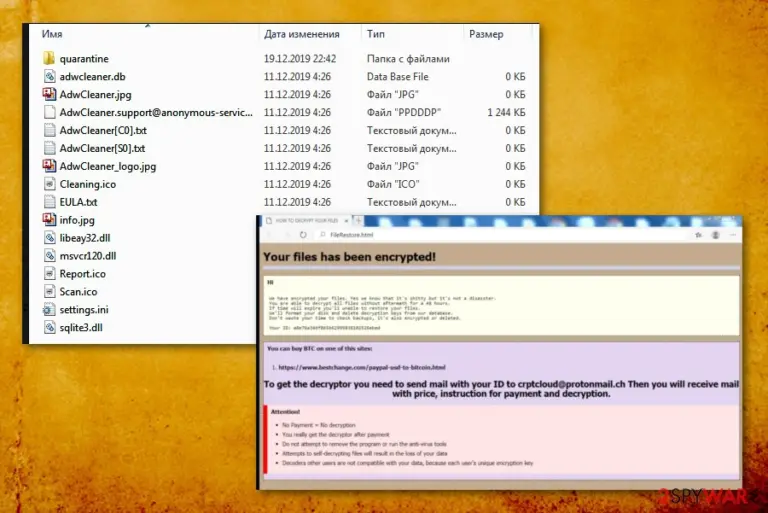Click the AdwCleaner.jpg file name
This screenshot has height=513, width=768.
(96, 95)
